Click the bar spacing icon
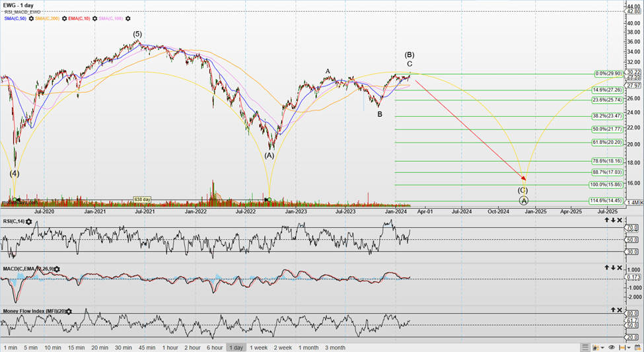This screenshot has height=352, width=644. point(622,347)
